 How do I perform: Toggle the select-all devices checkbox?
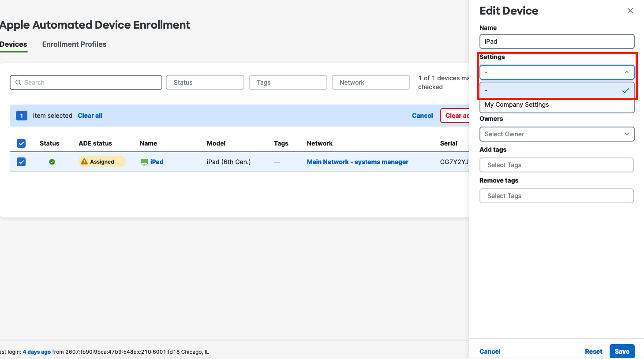tap(21, 143)
